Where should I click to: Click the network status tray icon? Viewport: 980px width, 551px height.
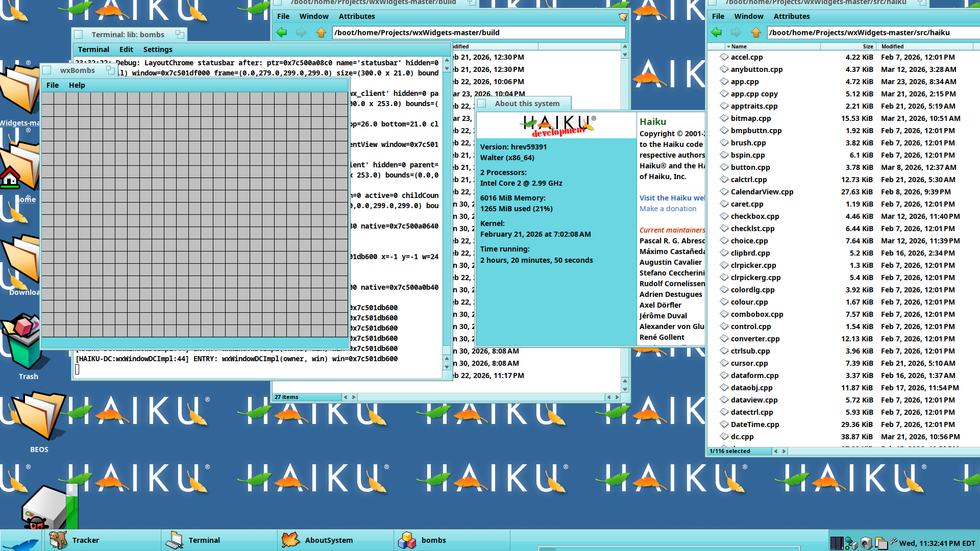pos(851,543)
